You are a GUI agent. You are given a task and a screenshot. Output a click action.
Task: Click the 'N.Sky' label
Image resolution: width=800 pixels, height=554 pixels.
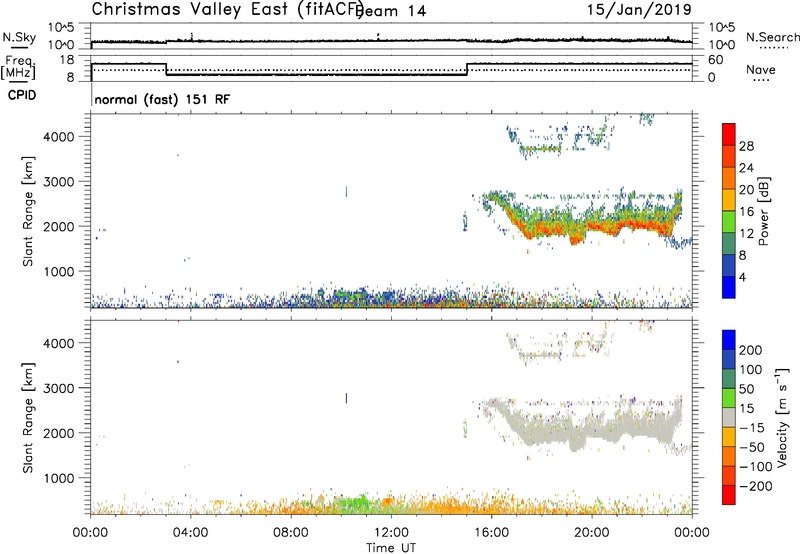click(x=19, y=37)
